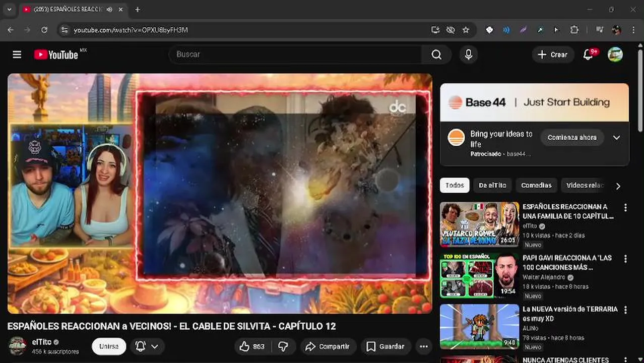Open more actions ellipsis under video
644x363 pixels.
424,346
